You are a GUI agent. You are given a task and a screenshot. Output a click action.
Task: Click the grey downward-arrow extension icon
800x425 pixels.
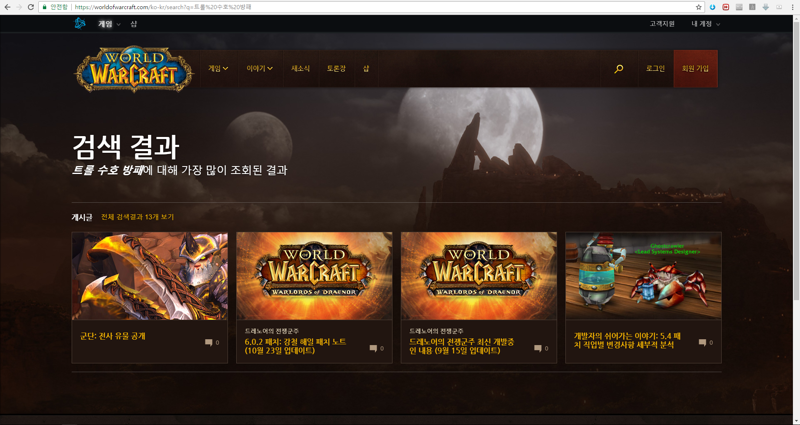click(765, 7)
